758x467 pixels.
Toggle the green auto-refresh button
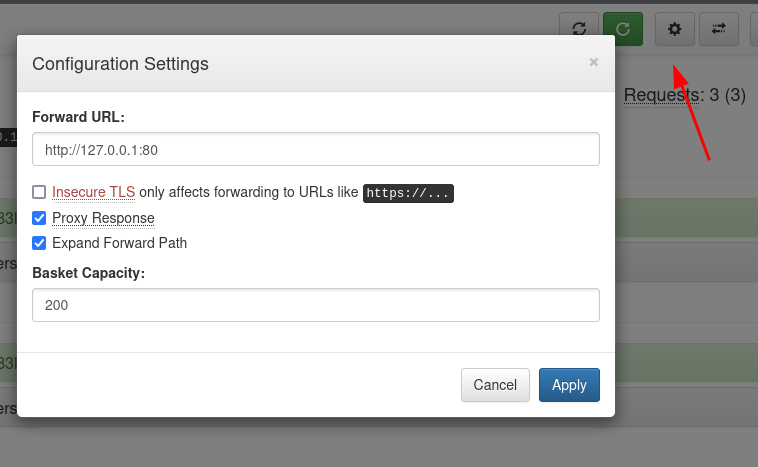[623, 29]
